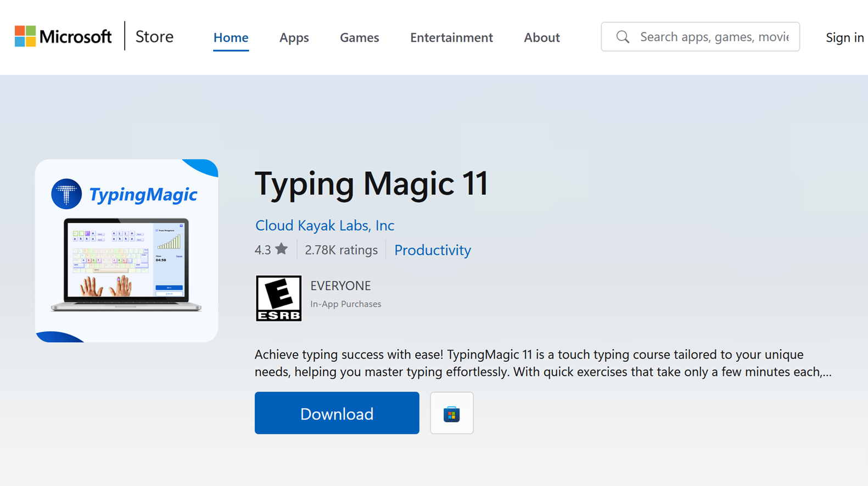Open the Productivity category link

coord(433,250)
